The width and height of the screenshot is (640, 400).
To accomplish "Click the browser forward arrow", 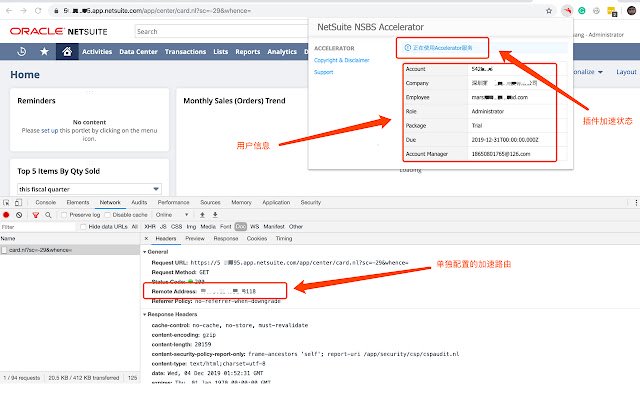I will click(23, 11).
